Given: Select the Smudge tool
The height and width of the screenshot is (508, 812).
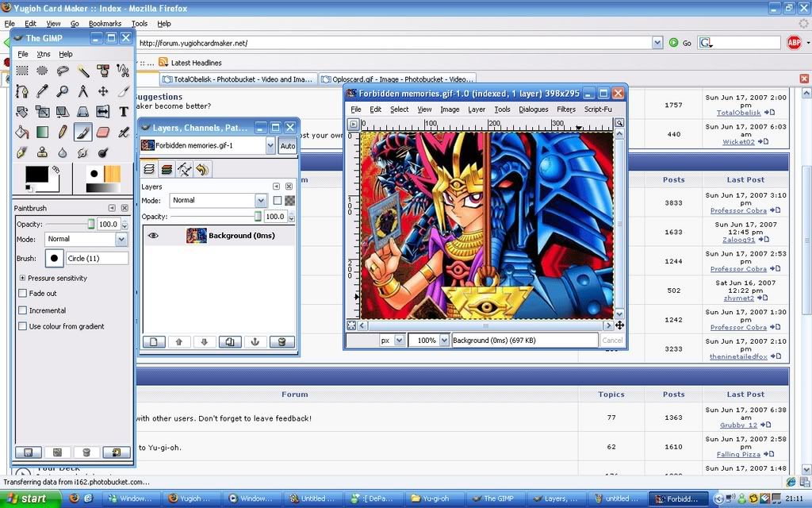Looking at the screenshot, I should tap(82, 152).
